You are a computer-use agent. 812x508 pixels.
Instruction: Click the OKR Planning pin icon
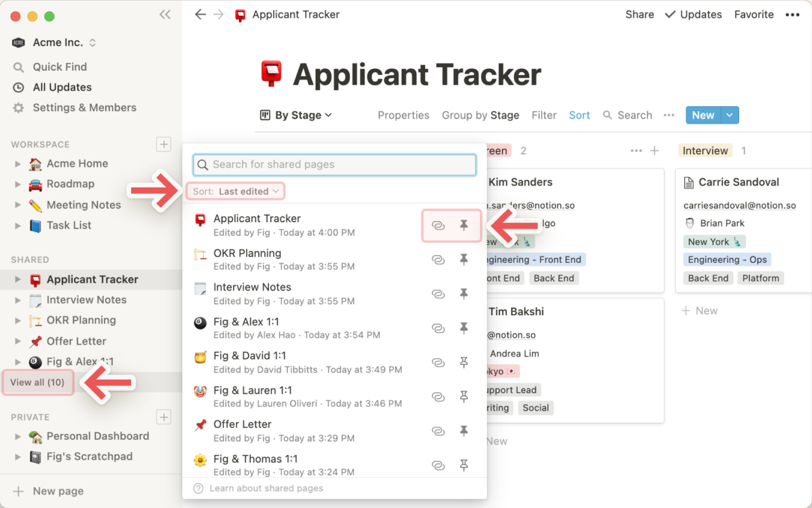464,258
